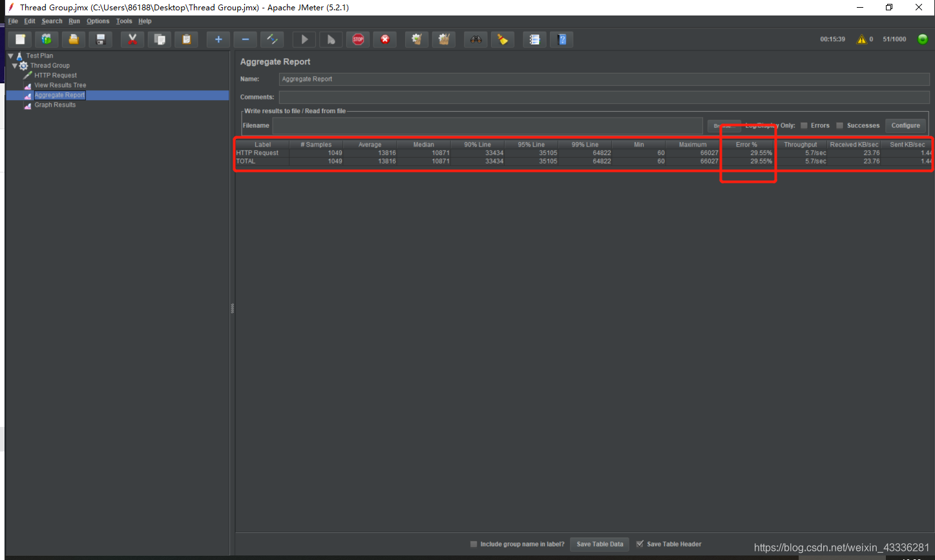Open the Edit menu
The image size is (935, 560).
click(30, 21)
